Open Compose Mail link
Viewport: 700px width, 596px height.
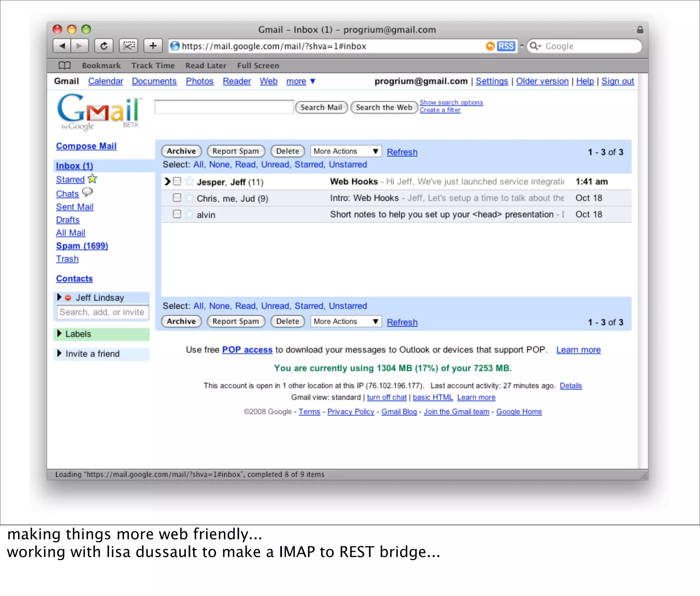click(86, 146)
